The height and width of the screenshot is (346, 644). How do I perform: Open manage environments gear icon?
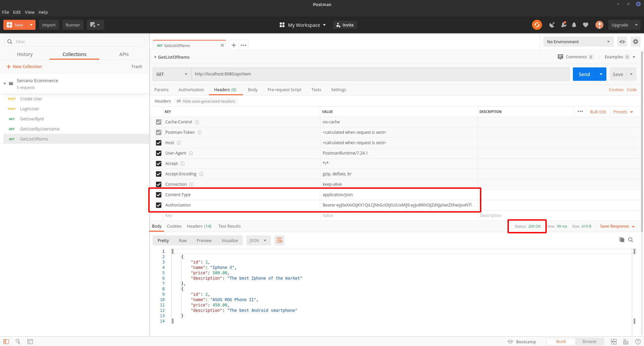[x=636, y=42]
